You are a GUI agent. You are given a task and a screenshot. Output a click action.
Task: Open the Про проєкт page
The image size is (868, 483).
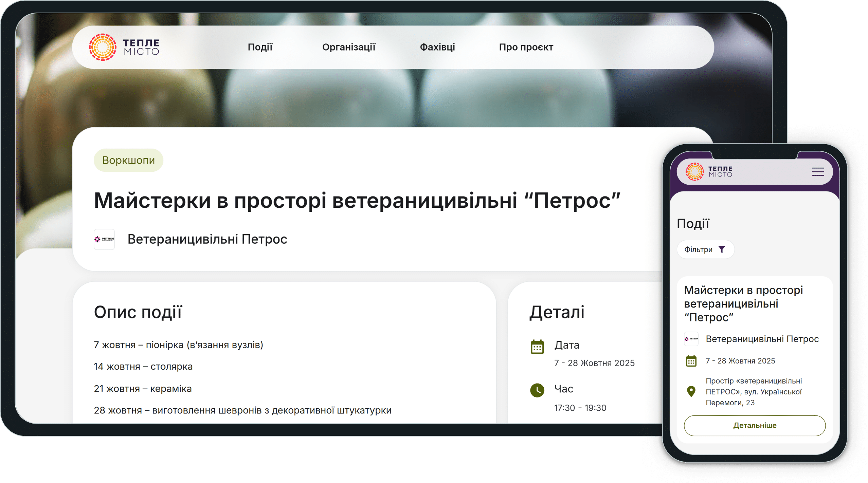tap(526, 47)
